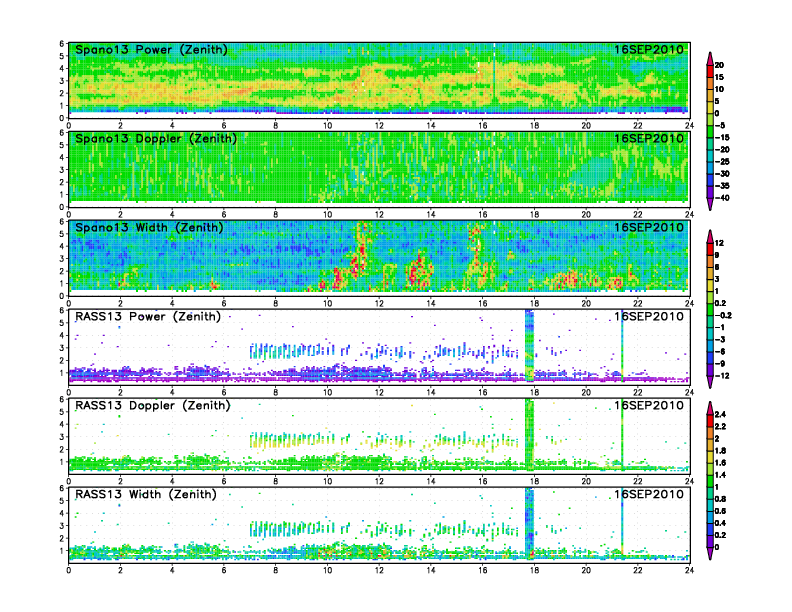Click the purple bottom arrow of the power colorbar
The image size is (792, 612).
click(x=710, y=203)
